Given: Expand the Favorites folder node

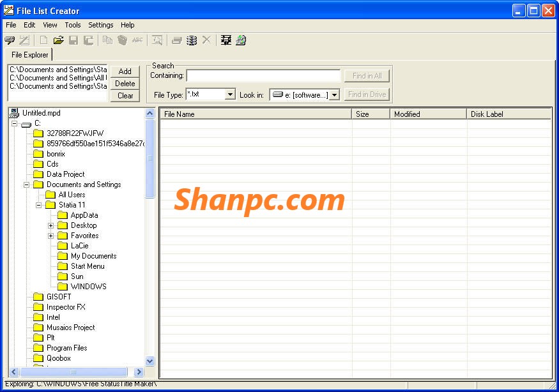Looking at the screenshot, I should click(x=51, y=236).
